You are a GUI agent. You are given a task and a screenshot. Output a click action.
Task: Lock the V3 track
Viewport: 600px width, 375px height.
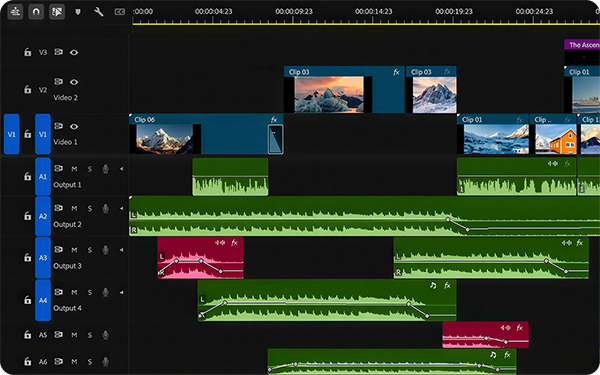(x=28, y=52)
